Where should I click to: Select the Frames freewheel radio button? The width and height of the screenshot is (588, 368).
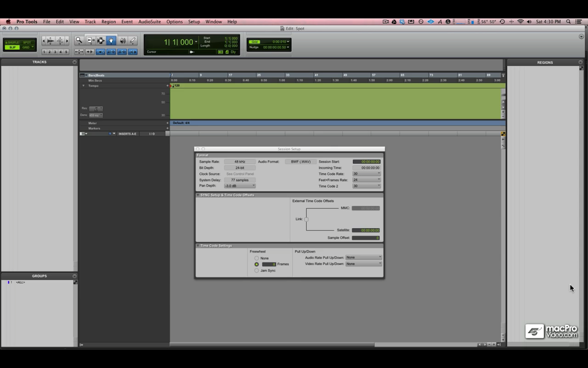(257, 264)
